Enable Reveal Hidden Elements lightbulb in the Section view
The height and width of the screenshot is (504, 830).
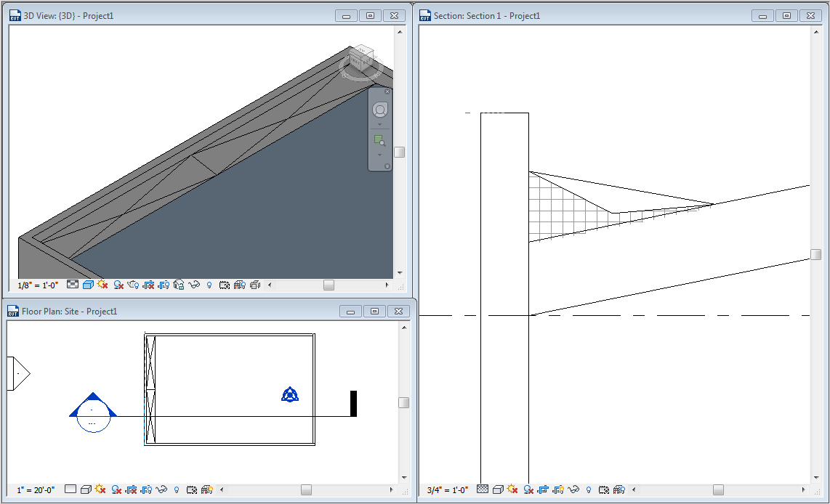point(589,489)
